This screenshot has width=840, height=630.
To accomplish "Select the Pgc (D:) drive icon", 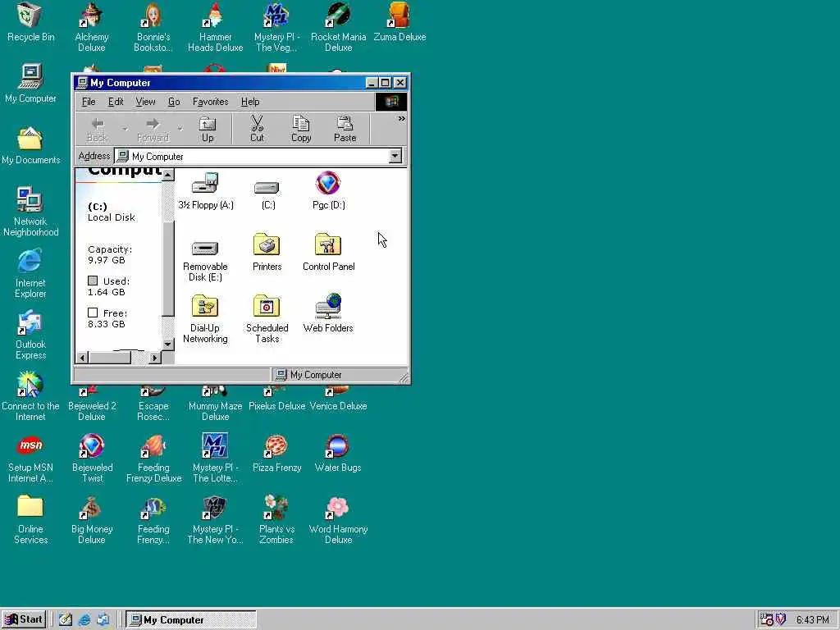I will 328,190.
